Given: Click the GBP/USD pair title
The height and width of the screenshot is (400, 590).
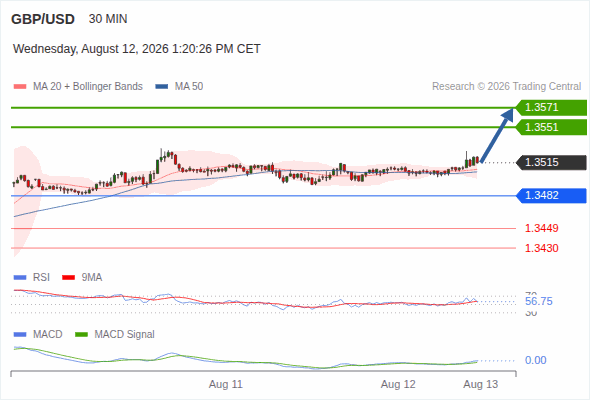Looking at the screenshot, I should 43,19.
